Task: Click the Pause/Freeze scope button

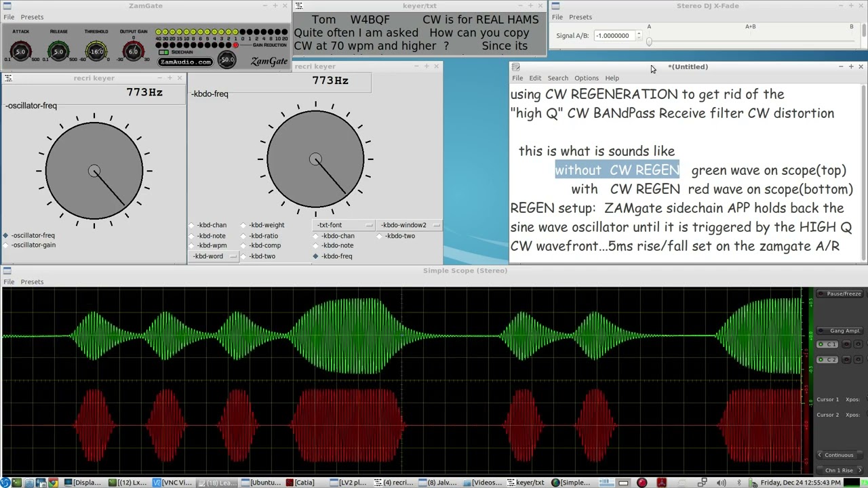Action: coord(840,293)
